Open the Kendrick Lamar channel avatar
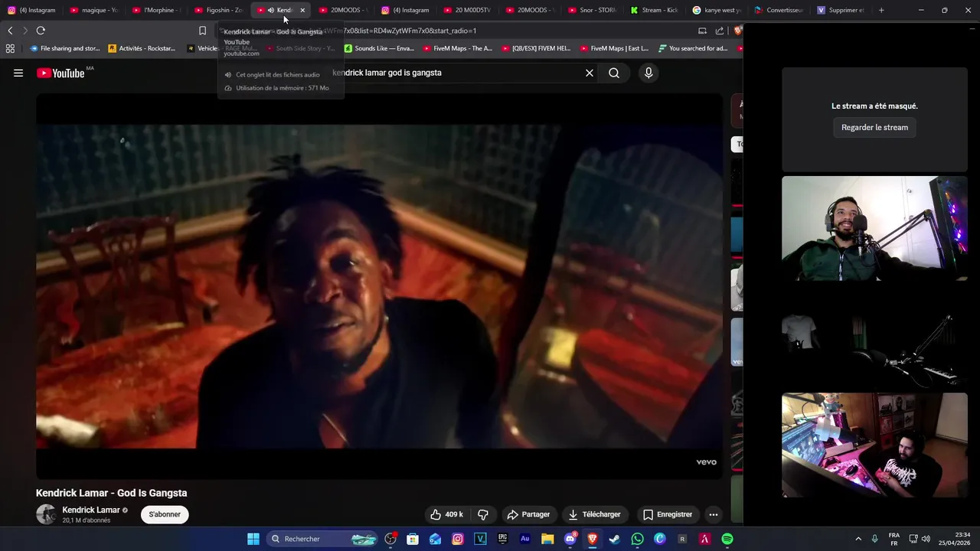This screenshot has width=980, height=551. point(46,514)
